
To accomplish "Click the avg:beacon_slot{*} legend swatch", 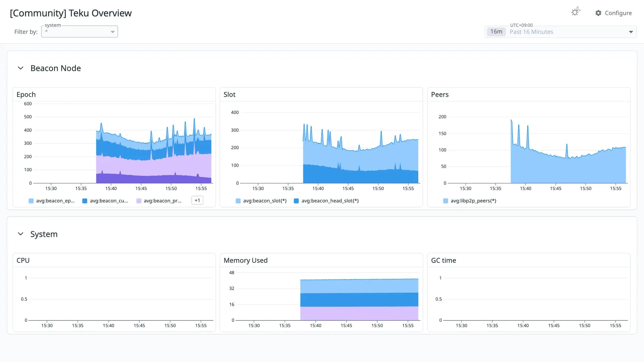I will 238,201.
